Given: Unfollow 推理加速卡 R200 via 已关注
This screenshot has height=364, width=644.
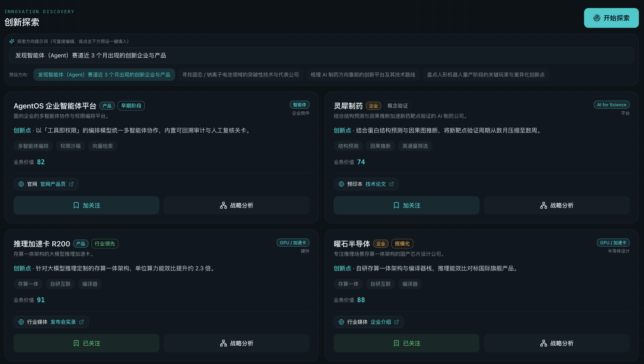Looking at the screenshot, I should (x=86, y=343).
